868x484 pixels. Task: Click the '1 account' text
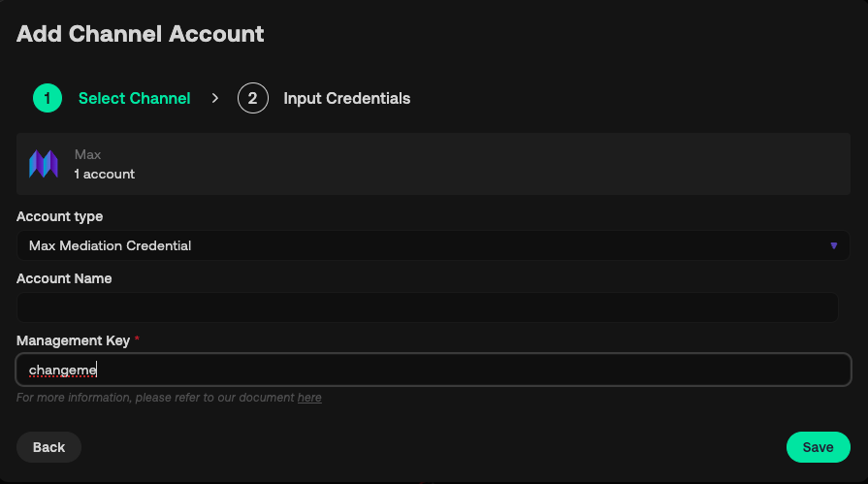click(x=105, y=174)
